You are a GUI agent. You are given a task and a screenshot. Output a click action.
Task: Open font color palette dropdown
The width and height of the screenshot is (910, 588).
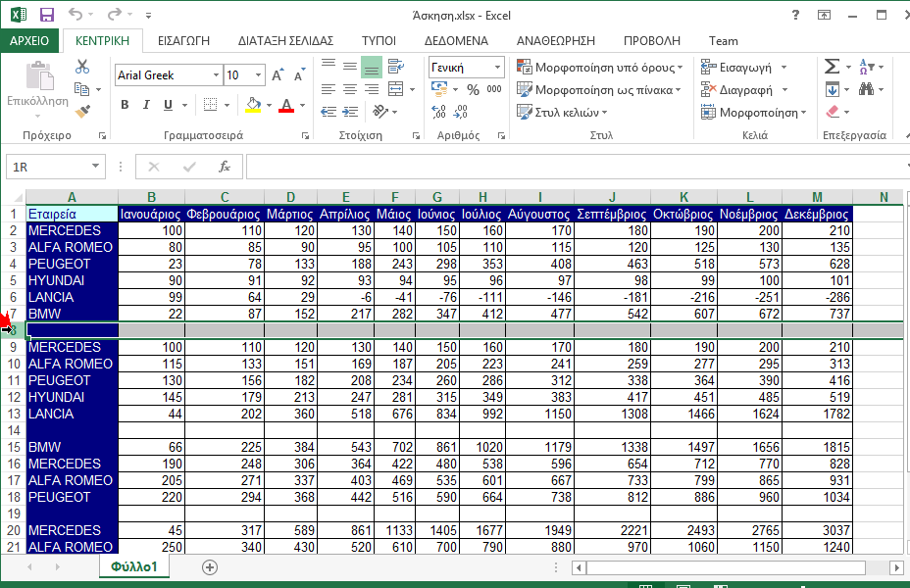click(x=302, y=106)
